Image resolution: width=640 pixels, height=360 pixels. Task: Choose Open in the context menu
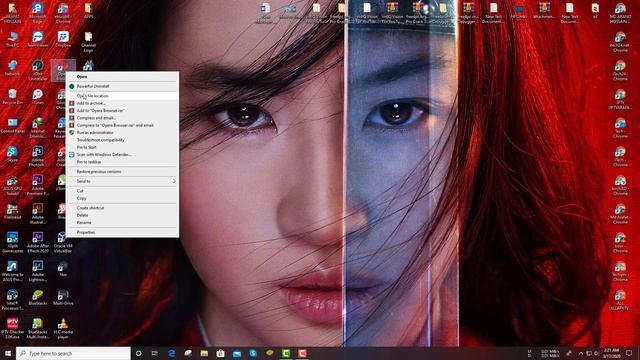pyautogui.click(x=122, y=76)
